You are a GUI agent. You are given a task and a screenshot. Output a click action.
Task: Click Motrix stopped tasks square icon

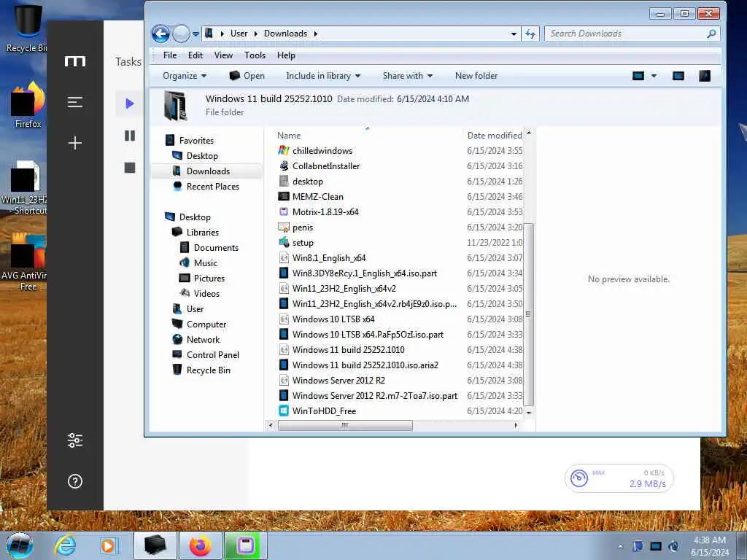coord(130,168)
